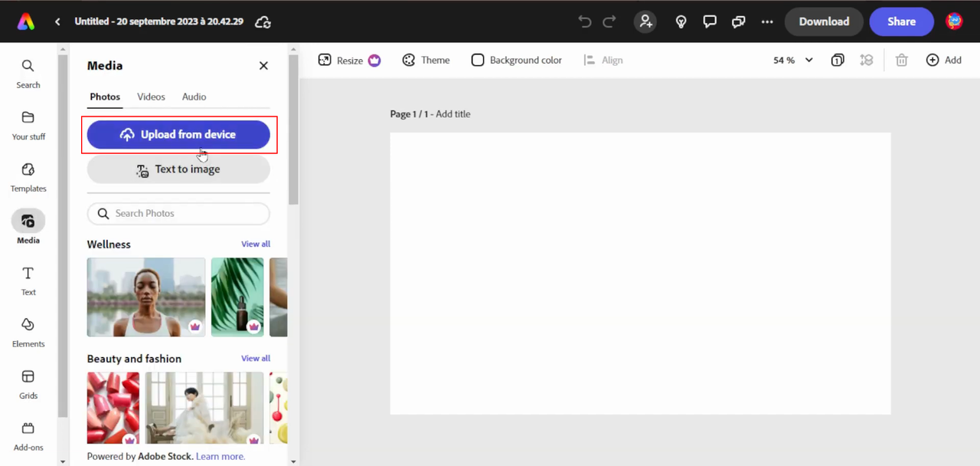Select the woman by the lake photo
980x466 pixels.
(x=146, y=297)
